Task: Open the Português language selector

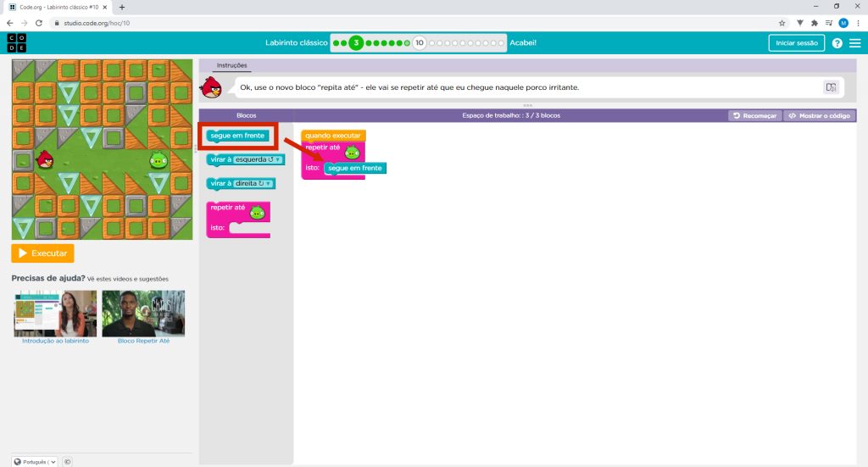Action: pyautogui.click(x=34, y=461)
